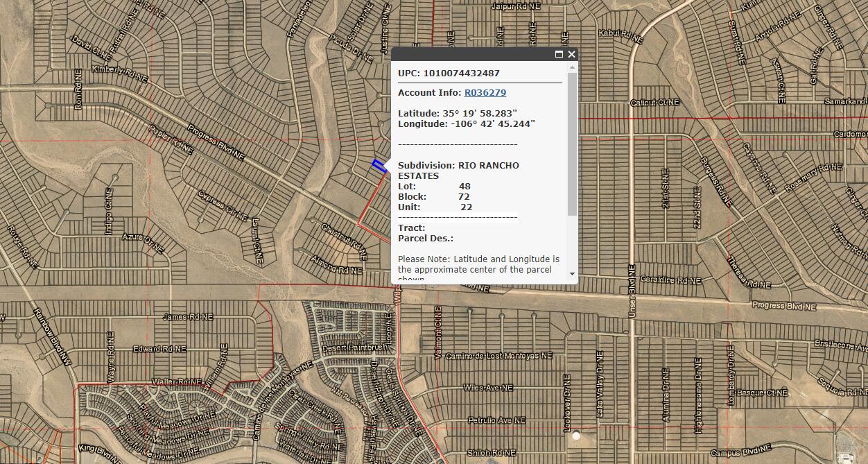Screen dimensions: 868x464
Task: Close the parcel info popup
Action: 571,54
